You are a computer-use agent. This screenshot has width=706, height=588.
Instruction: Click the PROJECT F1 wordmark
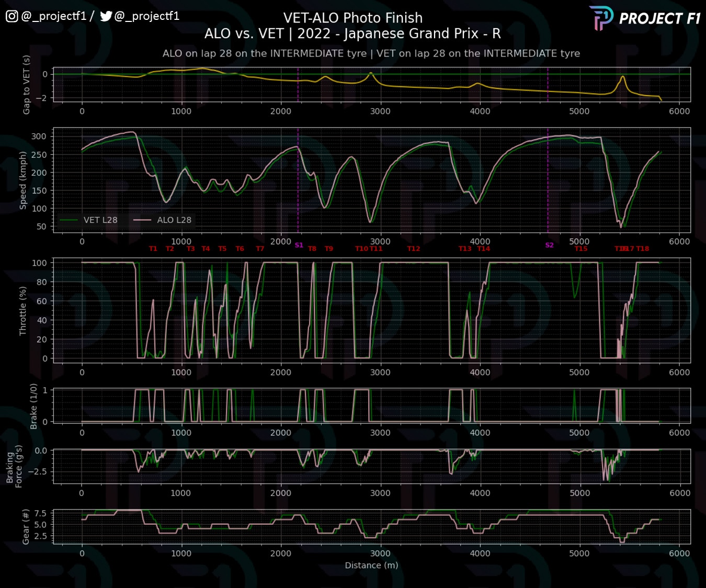[x=660, y=18]
